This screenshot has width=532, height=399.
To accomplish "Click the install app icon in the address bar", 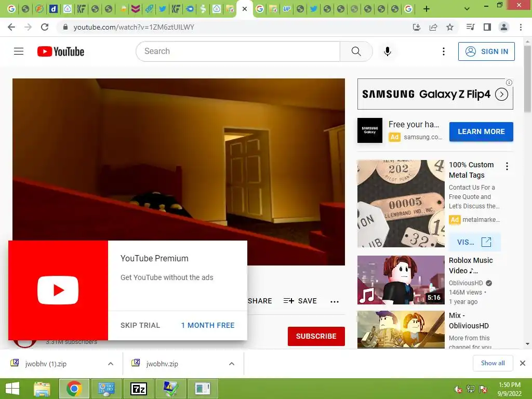I will click(417, 27).
